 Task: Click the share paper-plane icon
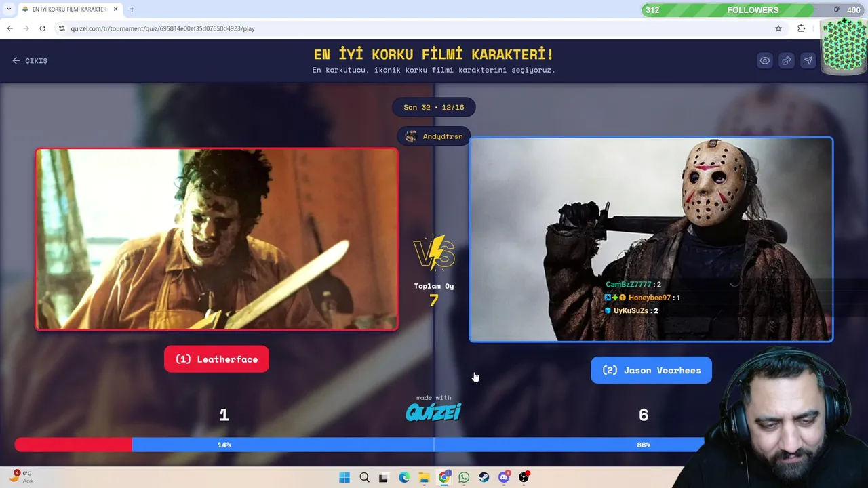coord(808,60)
